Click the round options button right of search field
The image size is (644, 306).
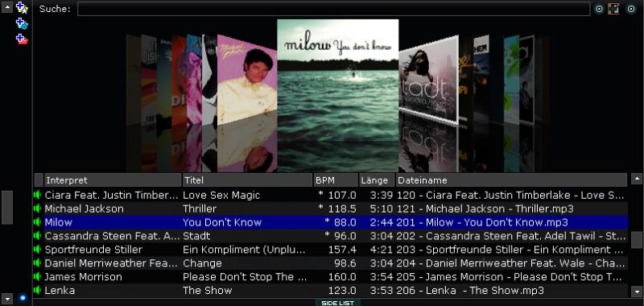(x=599, y=9)
